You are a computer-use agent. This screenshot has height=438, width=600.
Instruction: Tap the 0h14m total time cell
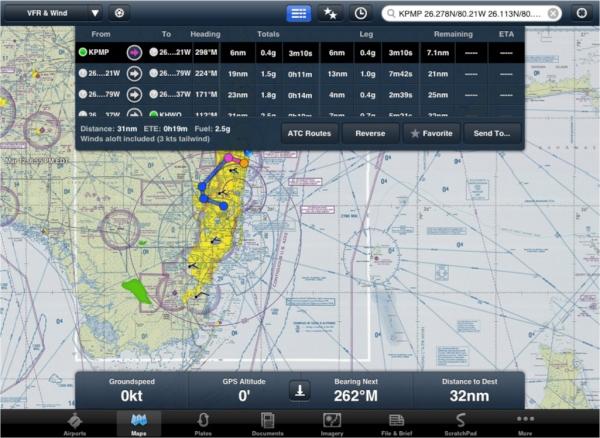pyautogui.click(x=300, y=95)
